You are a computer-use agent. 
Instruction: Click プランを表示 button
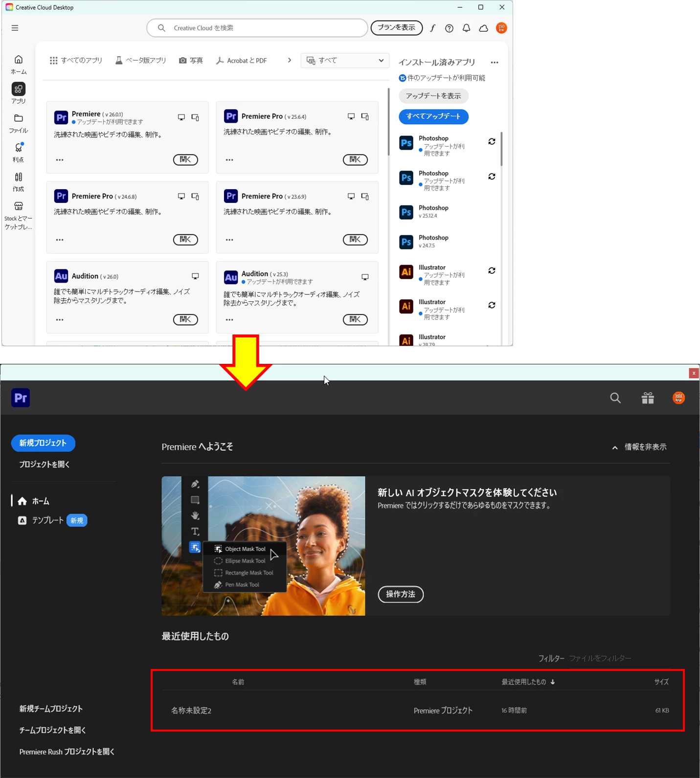[x=396, y=28]
